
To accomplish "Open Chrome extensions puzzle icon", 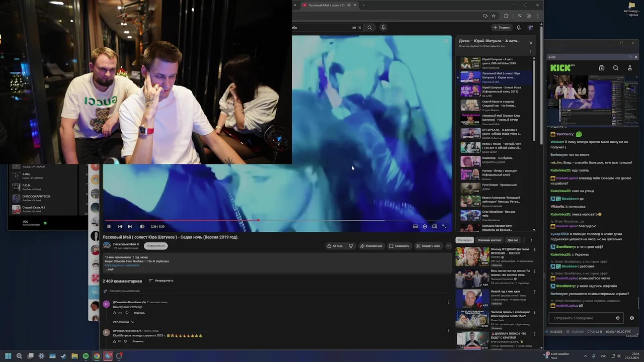I will click(x=506, y=16).
